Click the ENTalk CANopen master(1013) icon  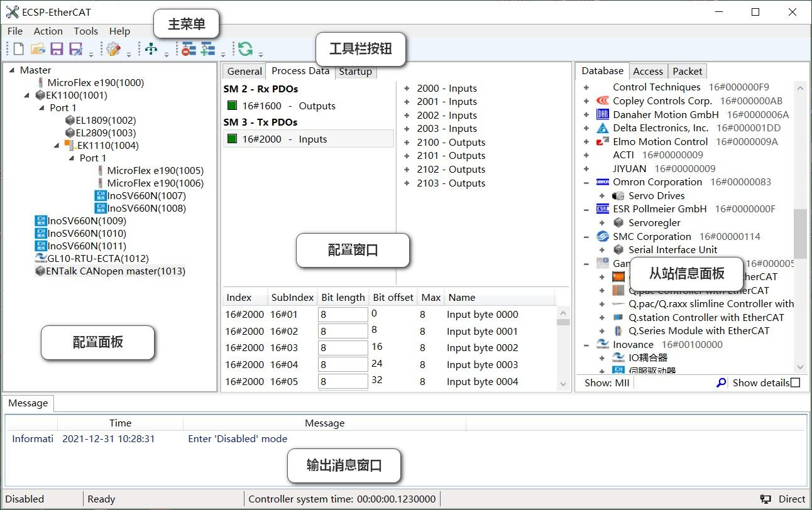(x=41, y=271)
